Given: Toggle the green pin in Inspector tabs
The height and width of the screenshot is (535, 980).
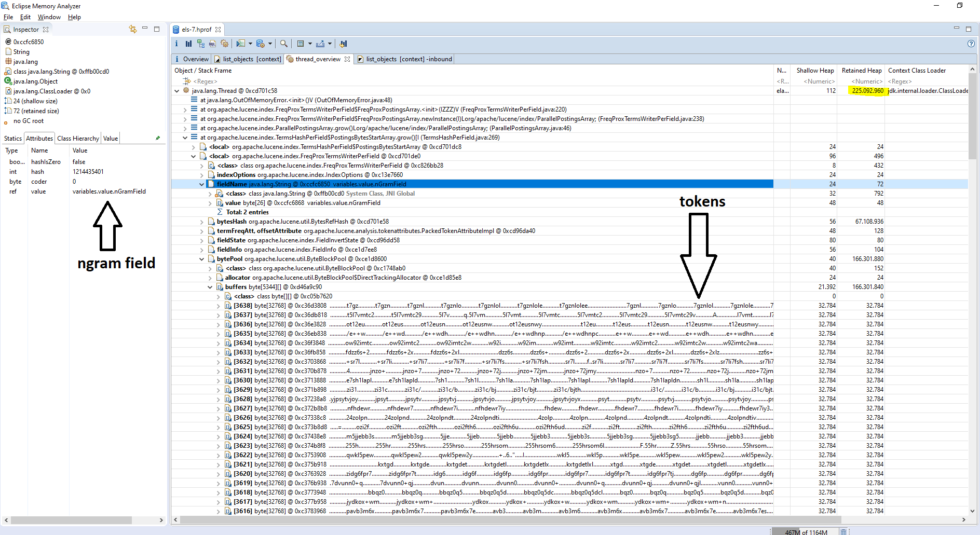Looking at the screenshot, I should pyautogui.click(x=158, y=138).
